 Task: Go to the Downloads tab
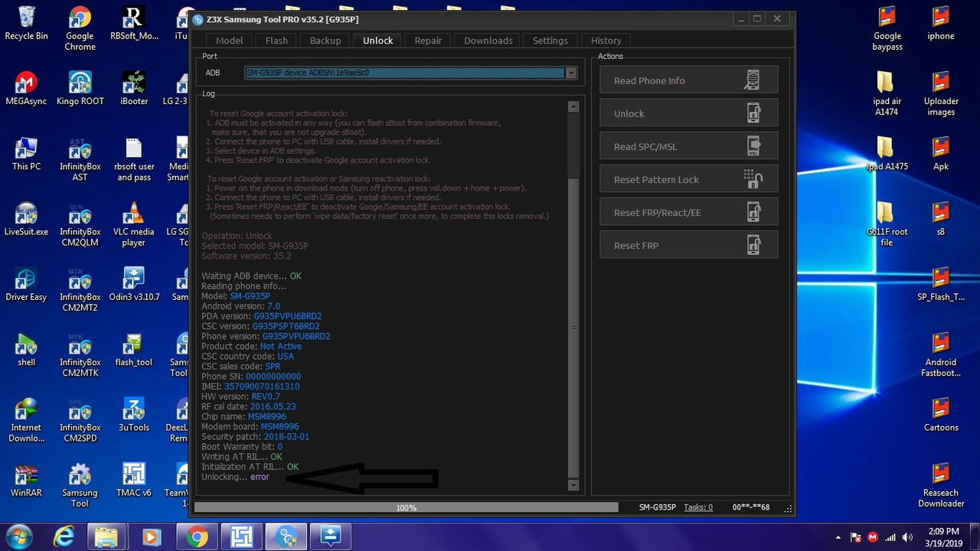pyautogui.click(x=488, y=41)
